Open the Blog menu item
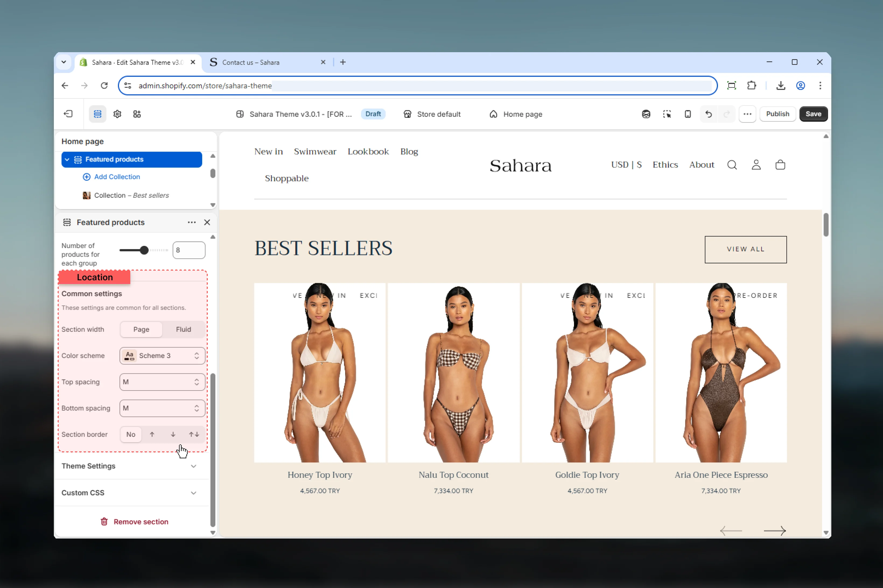883x588 pixels. point(409,151)
